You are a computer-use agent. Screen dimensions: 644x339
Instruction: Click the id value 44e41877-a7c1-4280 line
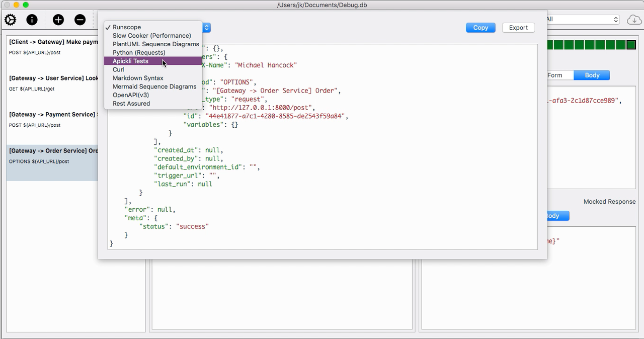point(266,116)
